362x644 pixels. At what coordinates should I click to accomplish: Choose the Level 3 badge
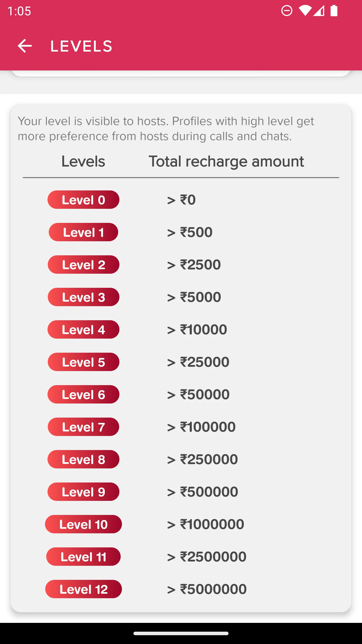pyautogui.click(x=83, y=297)
